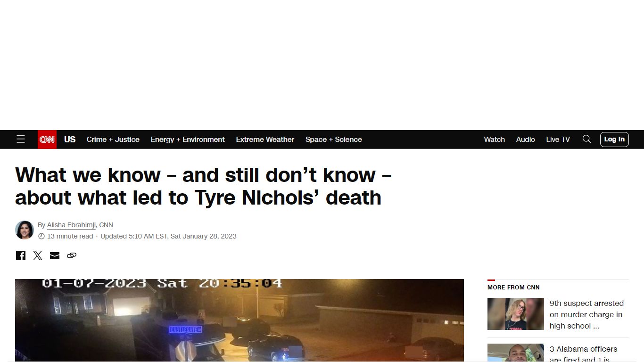The width and height of the screenshot is (644, 362).
Task: Read '3 Alabama officers are fired' headline
Action: pyautogui.click(x=584, y=354)
